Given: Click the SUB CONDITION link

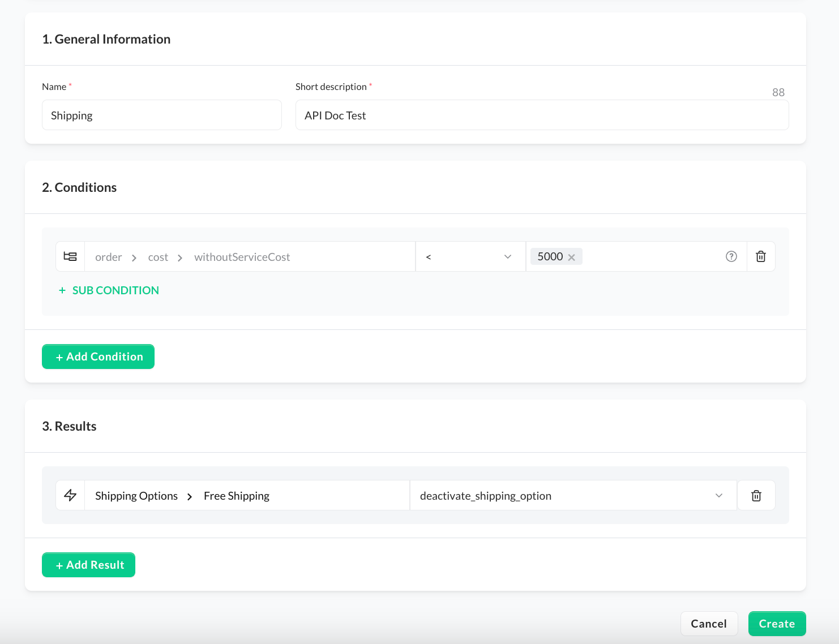Looking at the screenshot, I should pyautogui.click(x=115, y=290).
